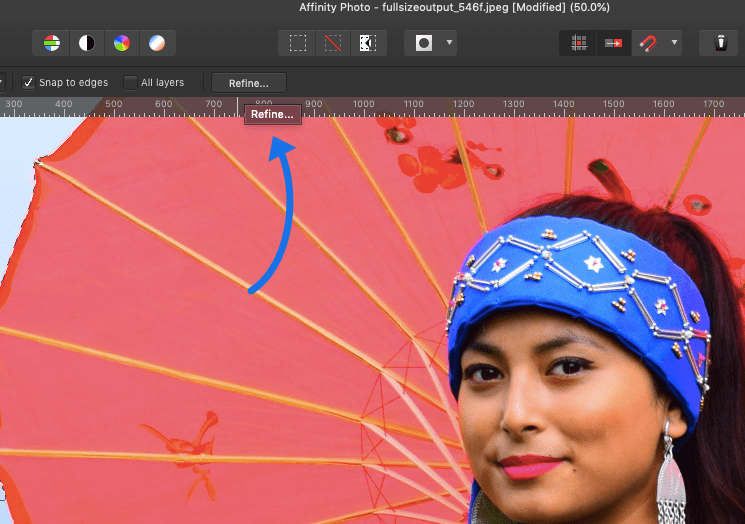Toggle the grid display icon

578,43
